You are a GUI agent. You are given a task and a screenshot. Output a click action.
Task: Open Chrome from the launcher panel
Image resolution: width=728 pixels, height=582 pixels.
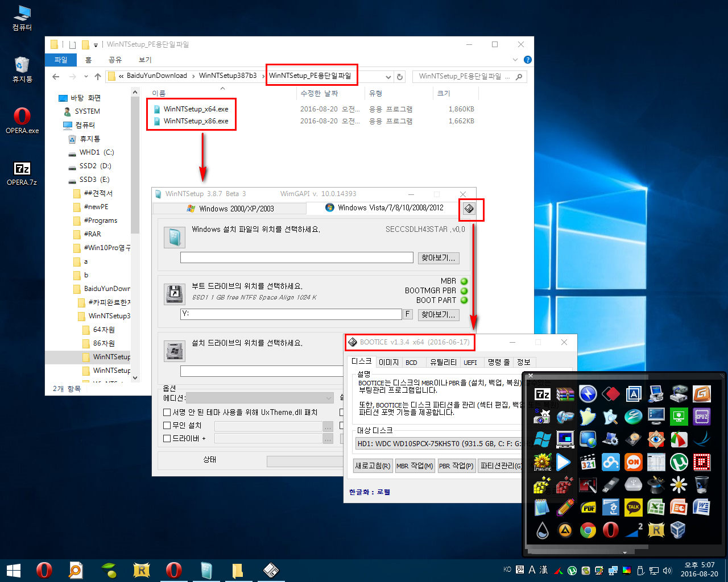(x=588, y=530)
